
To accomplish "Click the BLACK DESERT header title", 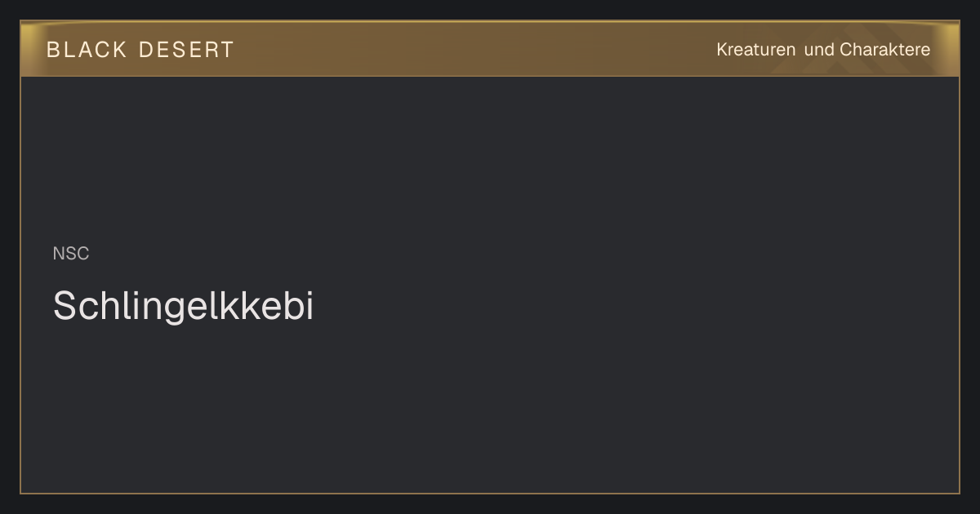I will pyautogui.click(x=140, y=50).
